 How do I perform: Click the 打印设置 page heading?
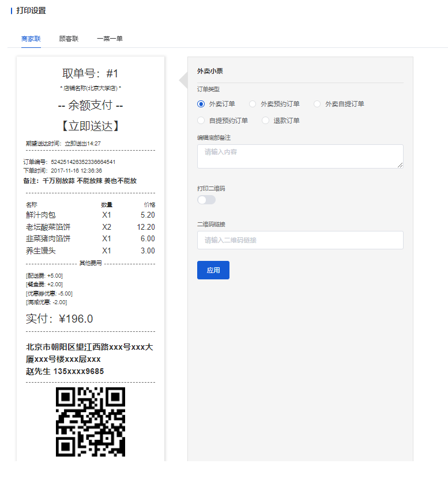[x=31, y=10]
